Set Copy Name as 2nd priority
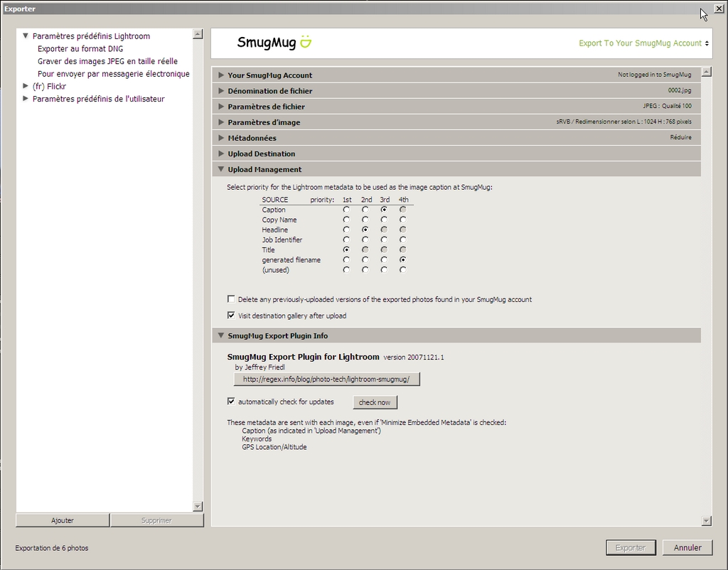The height and width of the screenshot is (570, 728). (x=365, y=220)
